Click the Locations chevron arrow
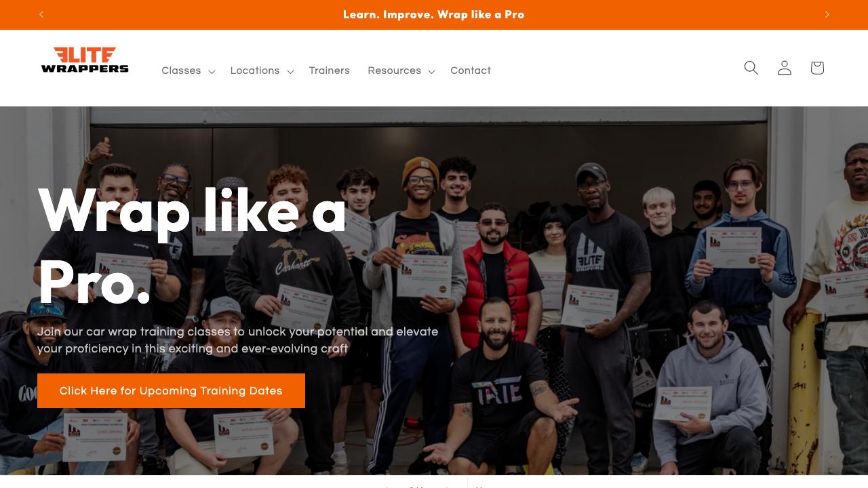 coord(290,71)
